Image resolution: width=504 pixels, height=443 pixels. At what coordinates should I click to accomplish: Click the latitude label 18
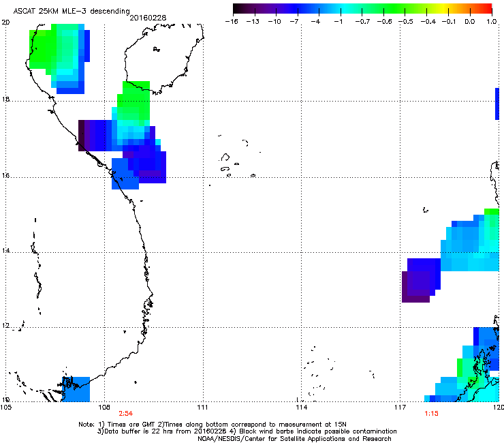5,99
